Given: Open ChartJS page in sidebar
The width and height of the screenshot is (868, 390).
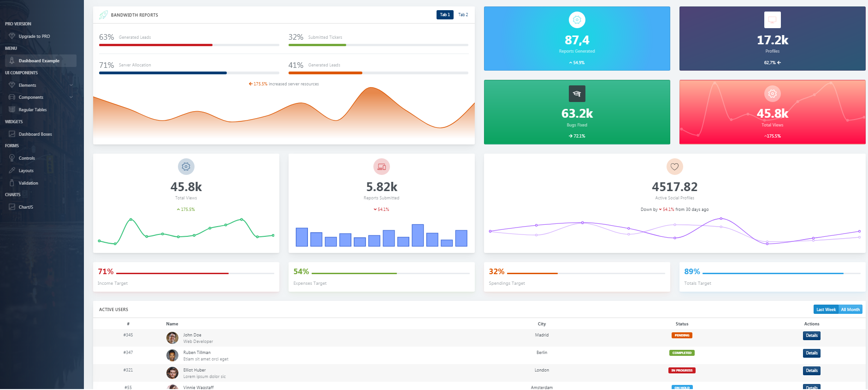Looking at the screenshot, I should 26,207.
